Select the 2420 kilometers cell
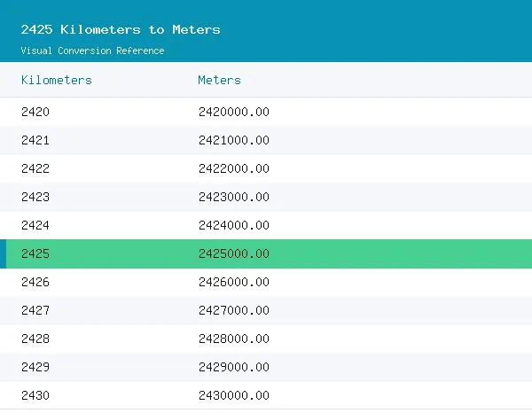532x413 pixels. 35,112
